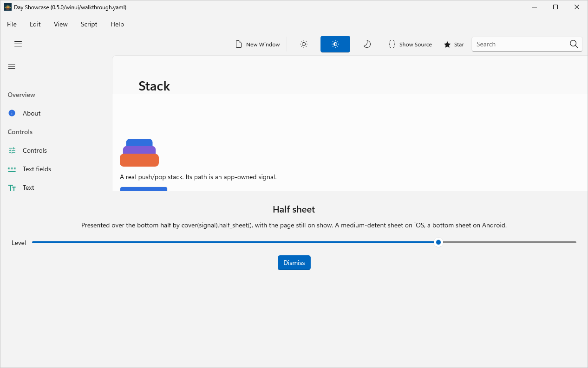Click the Level slider thumb

[438, 242]
